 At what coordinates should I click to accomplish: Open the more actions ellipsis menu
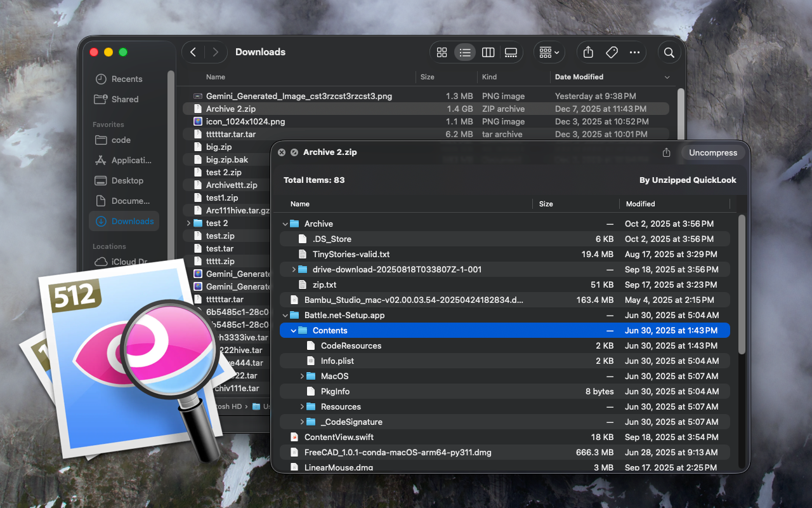[634, 53]
